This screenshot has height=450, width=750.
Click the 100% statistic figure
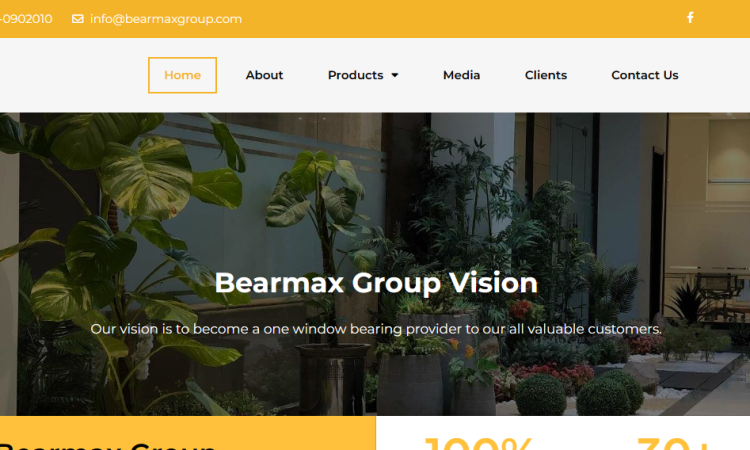[478, 443]
